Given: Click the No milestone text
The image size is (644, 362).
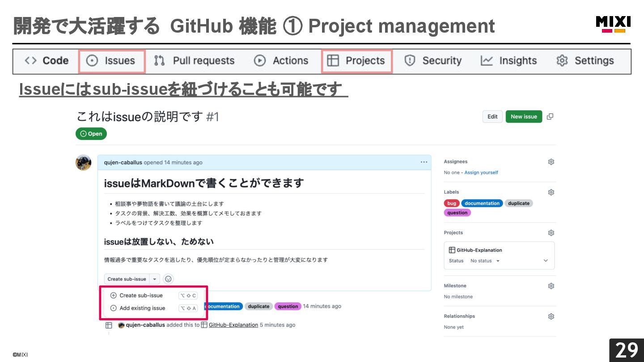Looking at the screenshot, I should pos(458,297).
